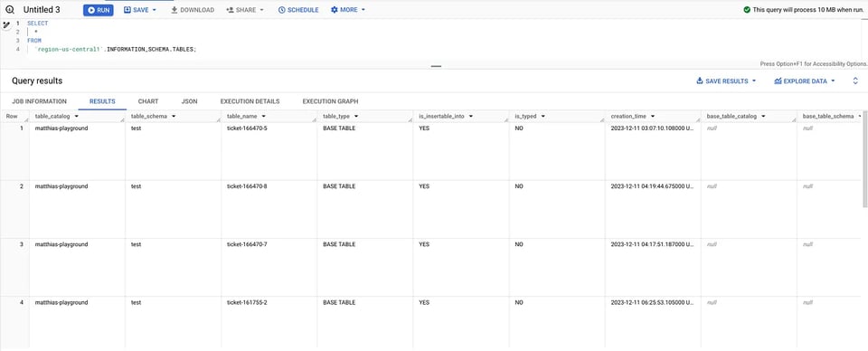Open the MORE gear menu
Image resolution: width=868 pixels, height=351 pixels.
pos(347,10)
